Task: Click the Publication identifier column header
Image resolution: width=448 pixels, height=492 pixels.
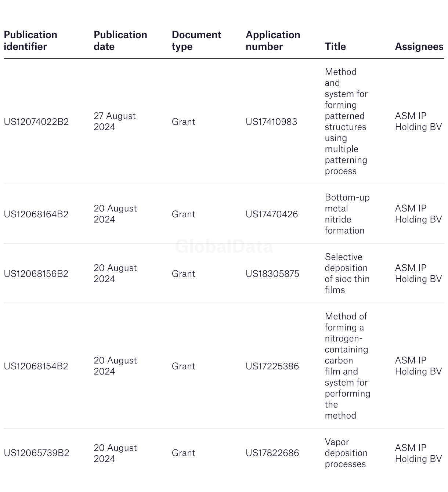Action: (30, 41)
